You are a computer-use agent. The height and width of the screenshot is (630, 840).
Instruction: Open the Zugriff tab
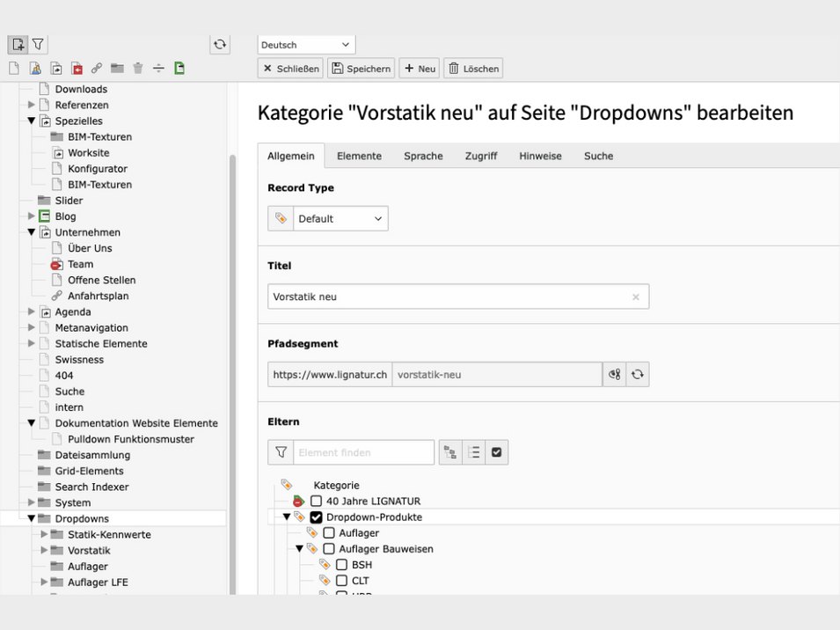[x=481, y=156]
